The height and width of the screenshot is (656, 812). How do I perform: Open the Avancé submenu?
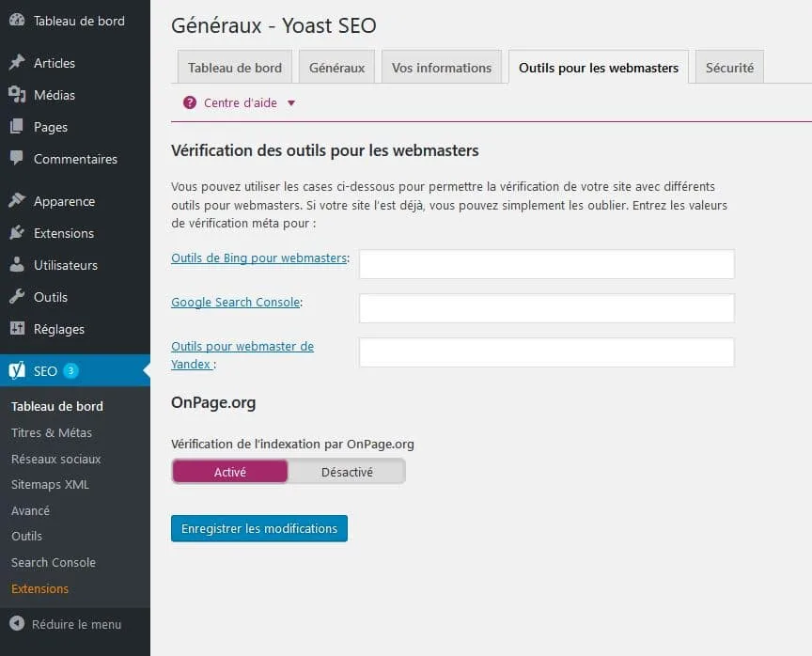[30, 510]
